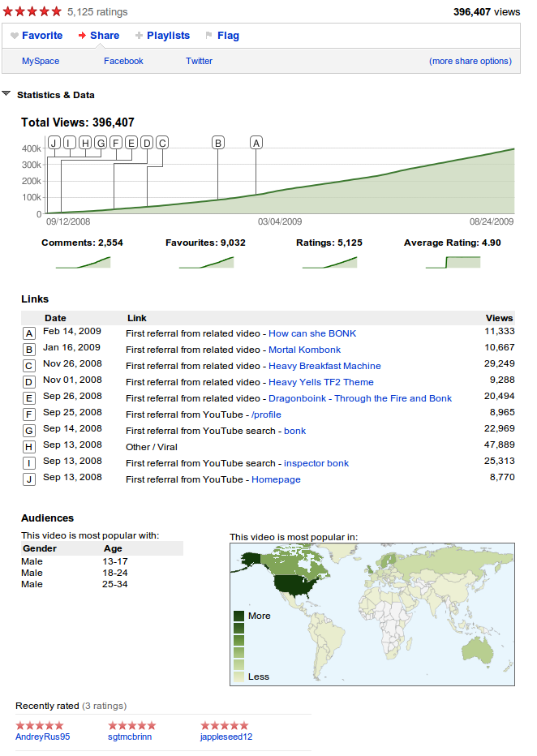Open the Heavy Breakfast Machine link
Viewport: 537px width, 756px height.
[x=324, y=366]
